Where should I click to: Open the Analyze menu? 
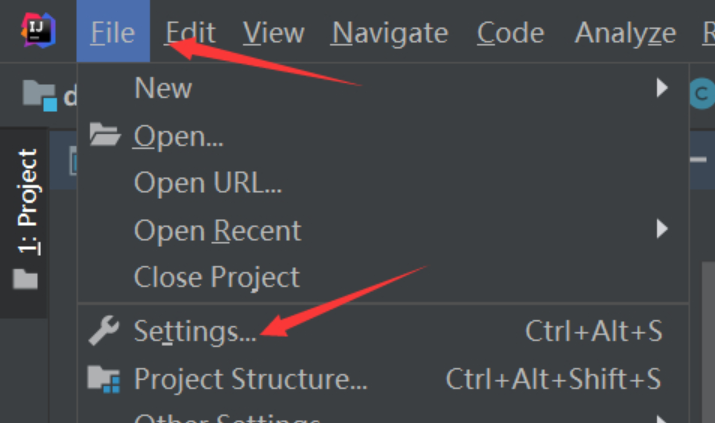[x=625, y=33]
